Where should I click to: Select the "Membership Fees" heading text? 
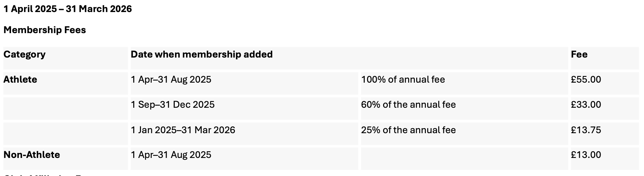click(x=45, y=30)
